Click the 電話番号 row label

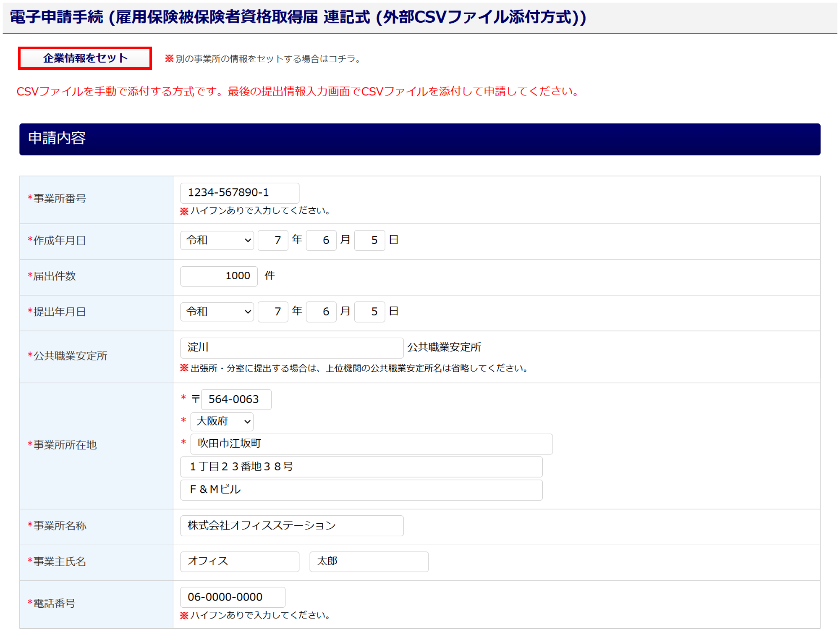point(51,604)
